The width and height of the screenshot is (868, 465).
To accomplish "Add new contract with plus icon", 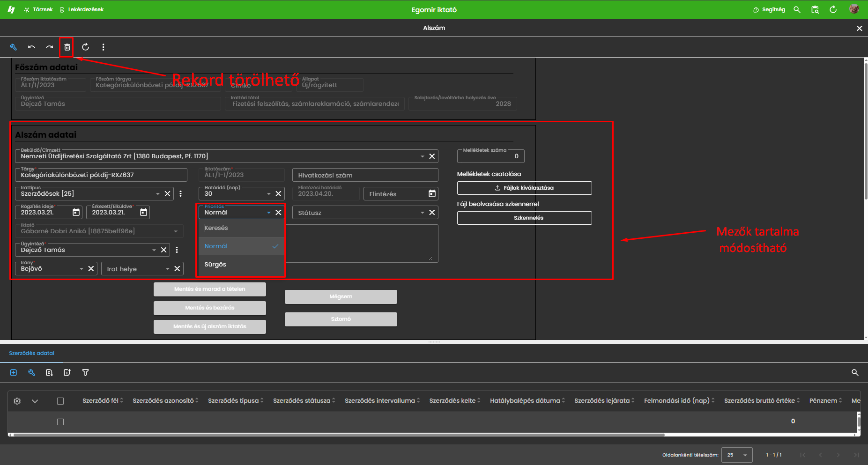I will tap(14, 373).
